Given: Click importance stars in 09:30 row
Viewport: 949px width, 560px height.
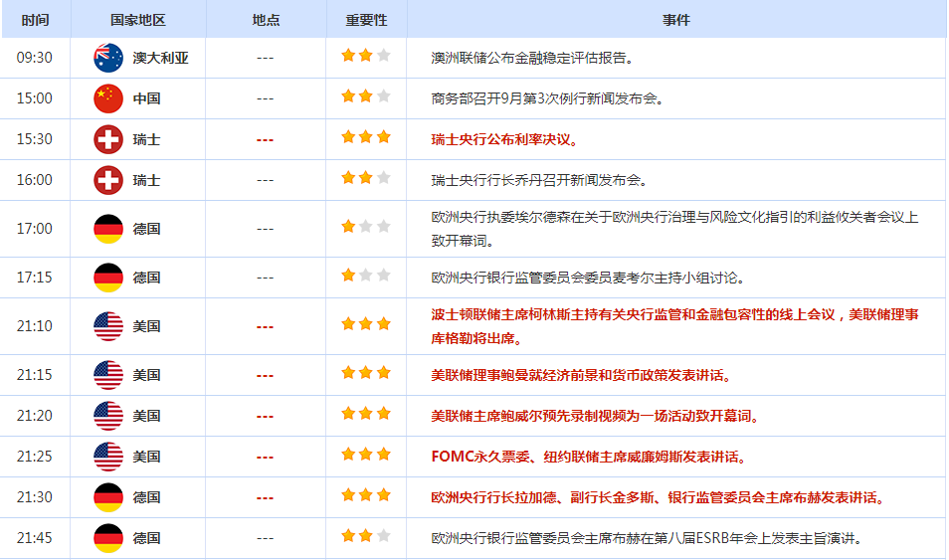Looking at the screenshot, I should tap(365, 56).
